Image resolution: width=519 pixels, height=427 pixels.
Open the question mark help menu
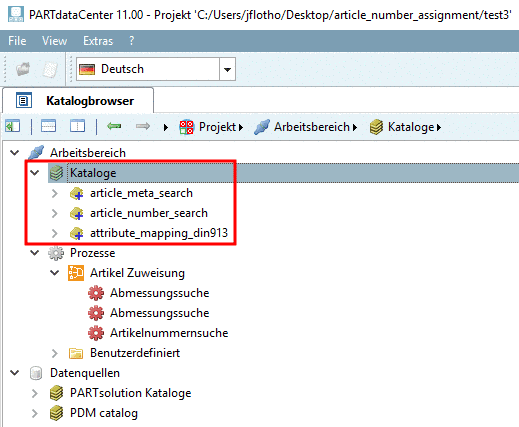(131, 41)
